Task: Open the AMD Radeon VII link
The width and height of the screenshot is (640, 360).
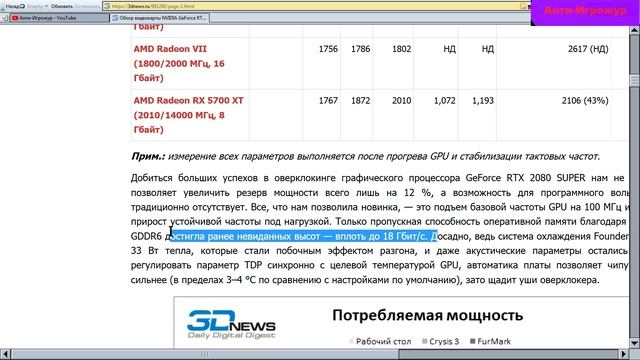Action: [179, 63]
